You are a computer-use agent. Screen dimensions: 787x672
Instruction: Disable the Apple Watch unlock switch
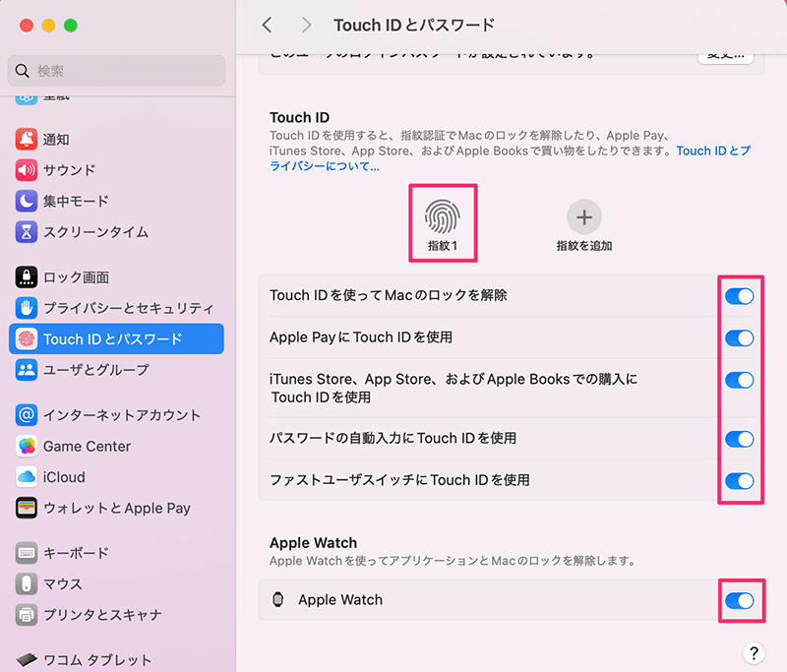pos(740,601)
